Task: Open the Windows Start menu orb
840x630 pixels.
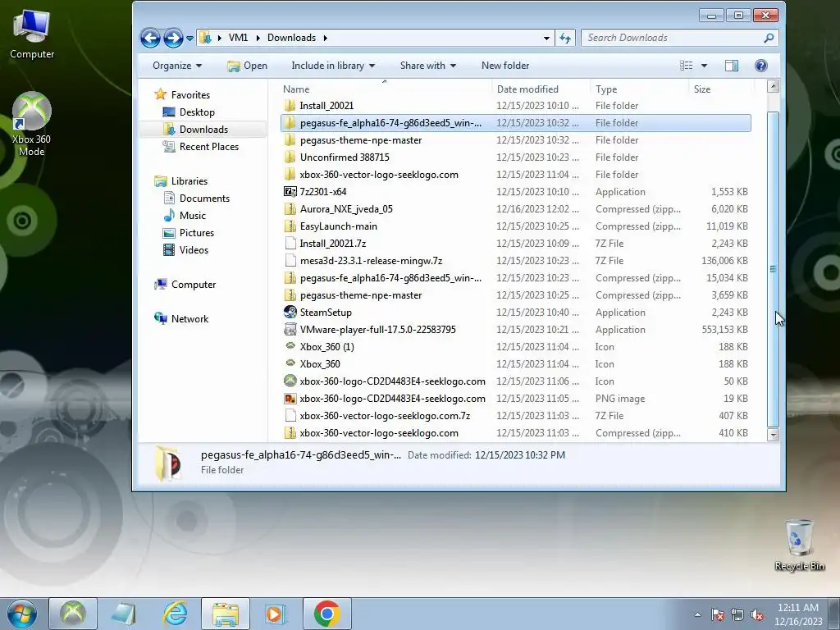Action: point(22,614)
